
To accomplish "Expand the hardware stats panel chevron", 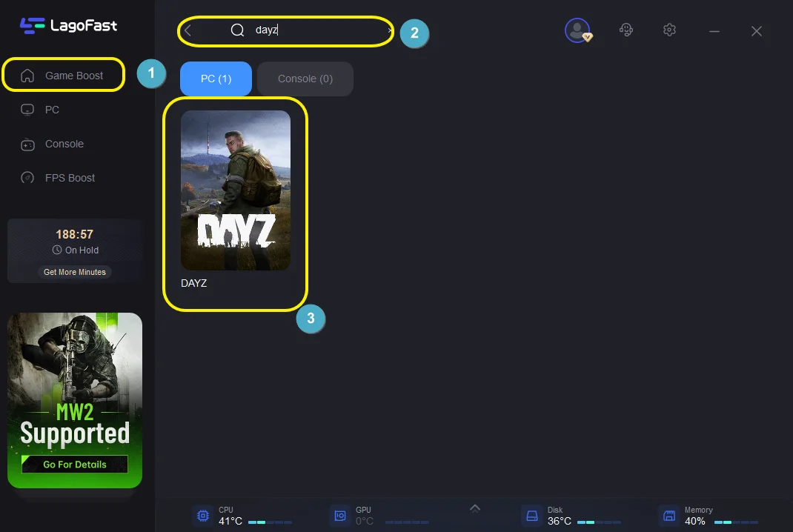I will click(x=475, y=508).
